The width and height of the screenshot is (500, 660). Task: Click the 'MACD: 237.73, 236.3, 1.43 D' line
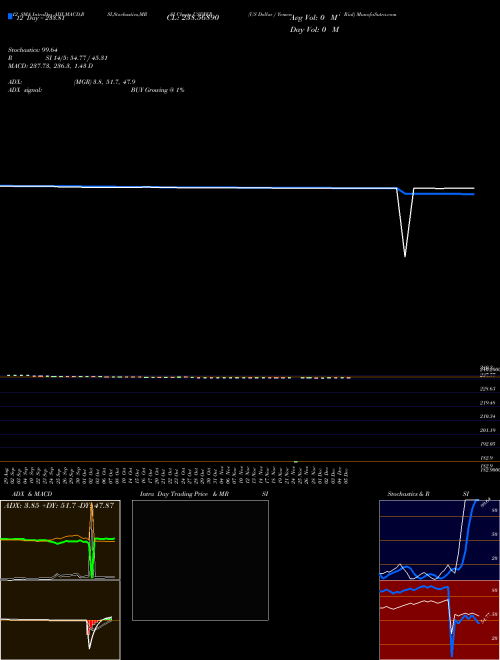click(x=50, y=66)
